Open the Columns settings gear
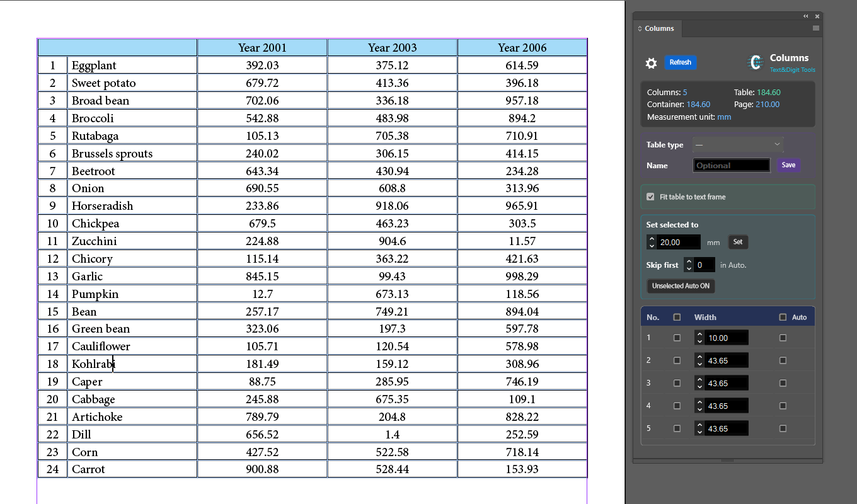The image size is (857, 504). point(652,63)
